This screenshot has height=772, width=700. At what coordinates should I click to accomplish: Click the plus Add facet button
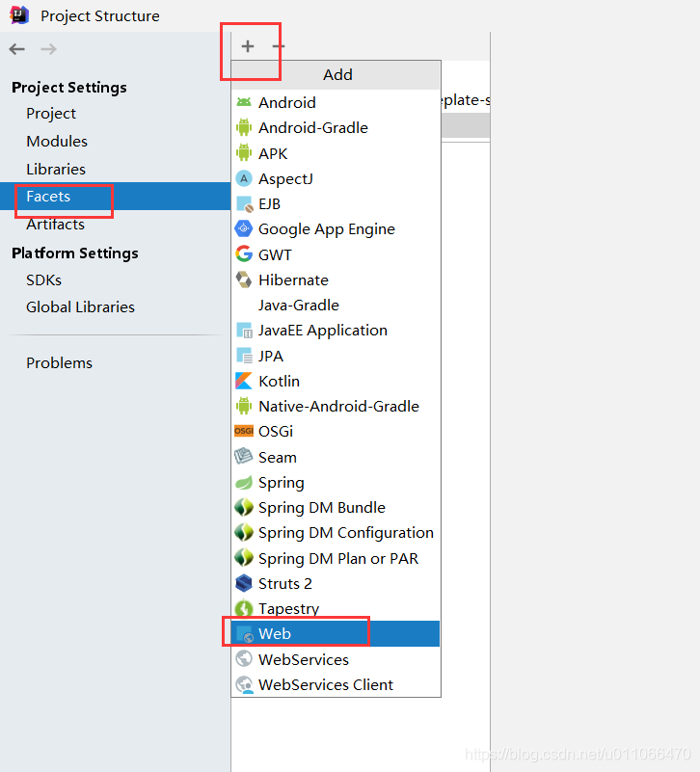tap(248, 46)
